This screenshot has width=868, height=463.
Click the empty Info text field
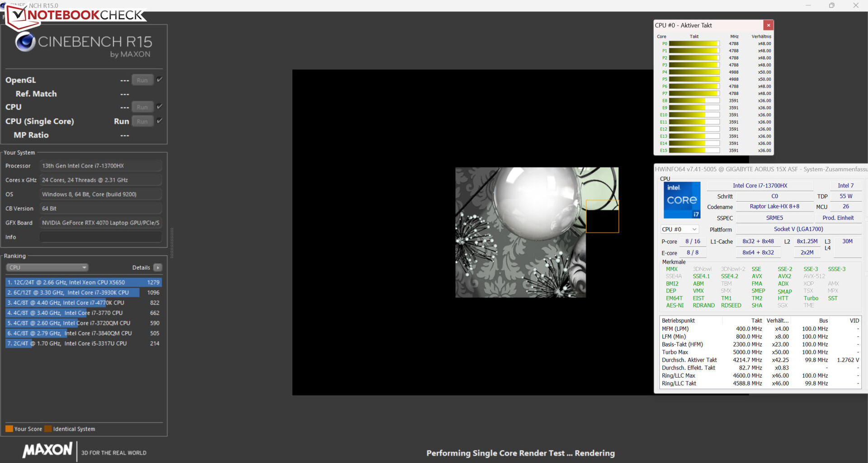click(100, 237)
